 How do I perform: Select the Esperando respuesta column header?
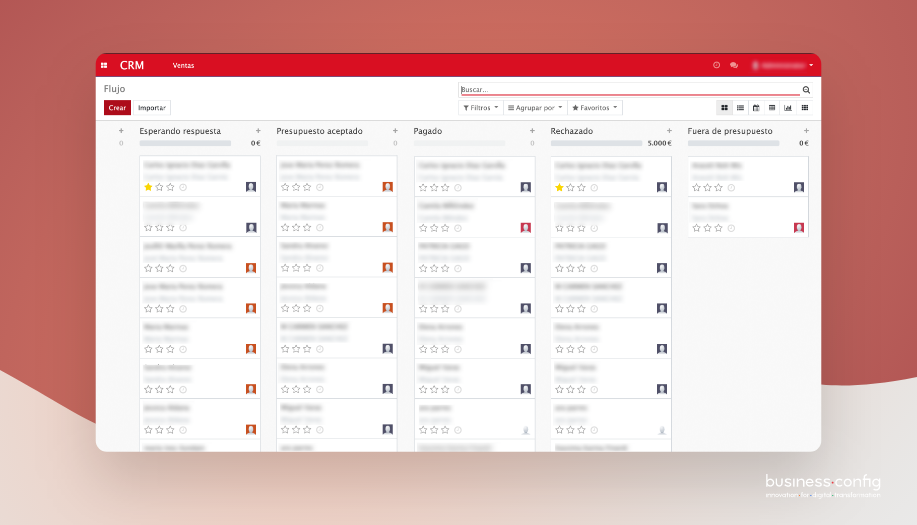(x=180, y=131)
